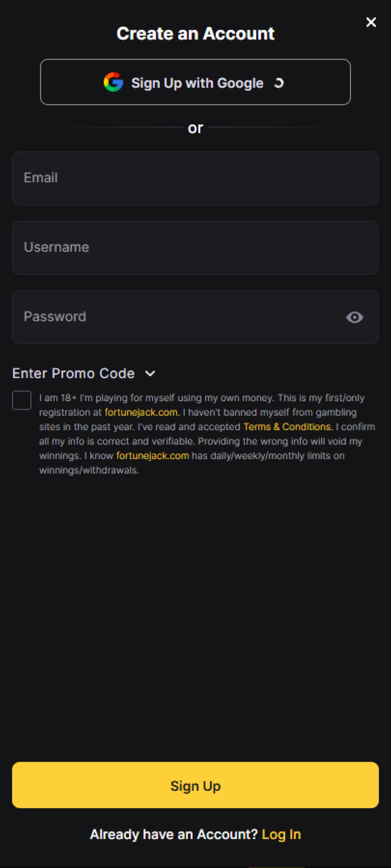Click the 'or' divider text
Screen dimensions: 391x868
[195, 128]
